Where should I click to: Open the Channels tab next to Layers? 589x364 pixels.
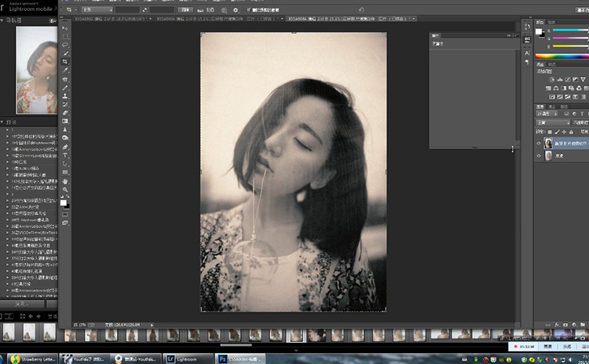tap(551, 107)
